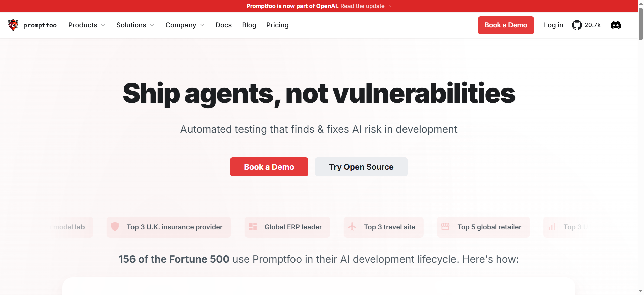Click 'Top 3 travel site' text
The height and width of the screenshot is (295, 644).
(389, 227)
